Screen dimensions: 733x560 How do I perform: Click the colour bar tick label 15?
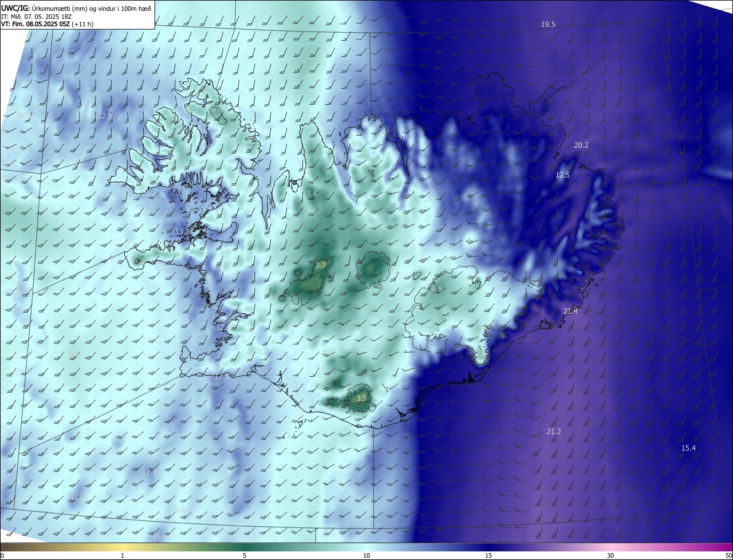click(488, 555)
